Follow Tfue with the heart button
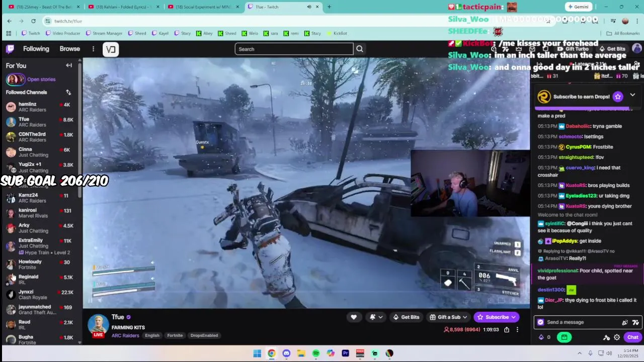 354,317
